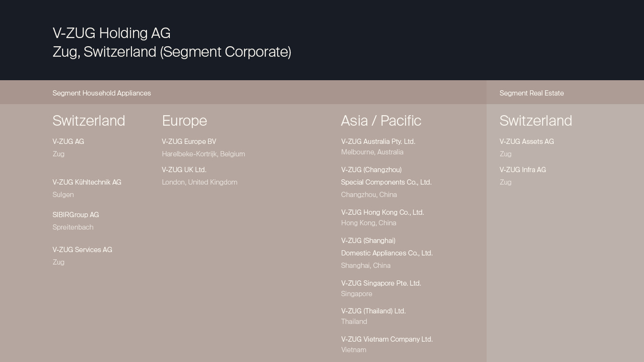Click V-ZUG Australia Pty. Ltd. entry
Image resolution: width=644 pixels, height=362 pixels.
coord(378,141)
